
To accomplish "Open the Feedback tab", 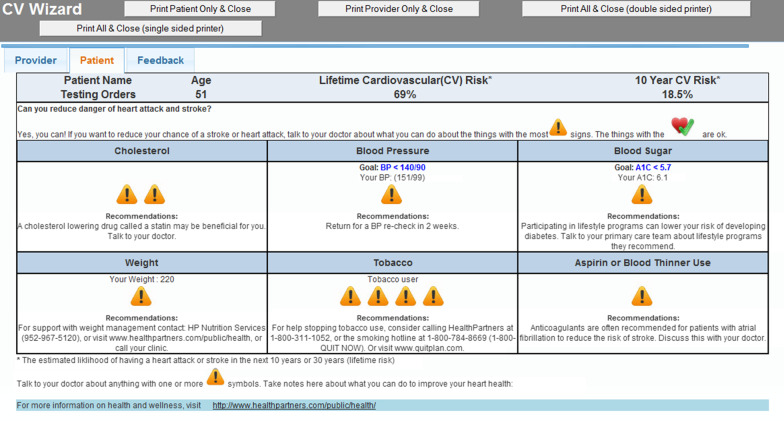I will [x=160, y=61].
